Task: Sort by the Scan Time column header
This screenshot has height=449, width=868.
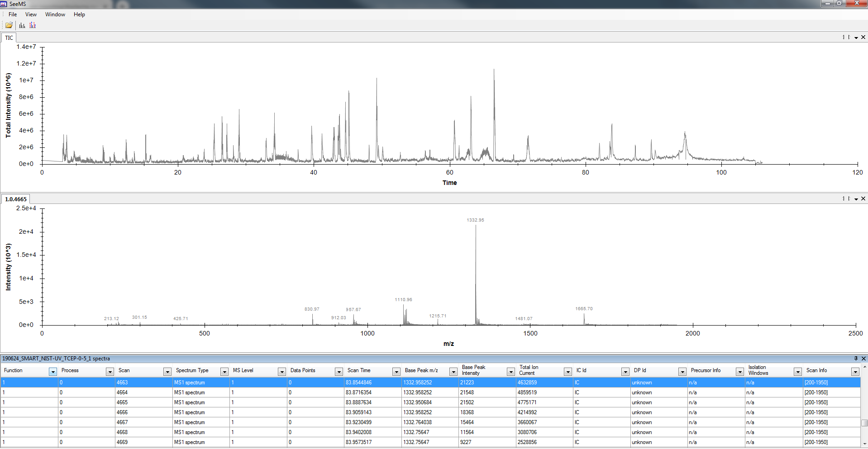Action: point(359,370)
